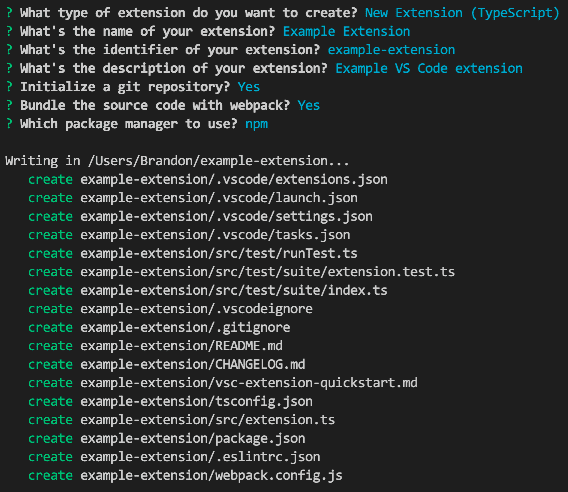Click the package manager answer 'npm'
Viewport: 568px width, 492px height.
256,124
